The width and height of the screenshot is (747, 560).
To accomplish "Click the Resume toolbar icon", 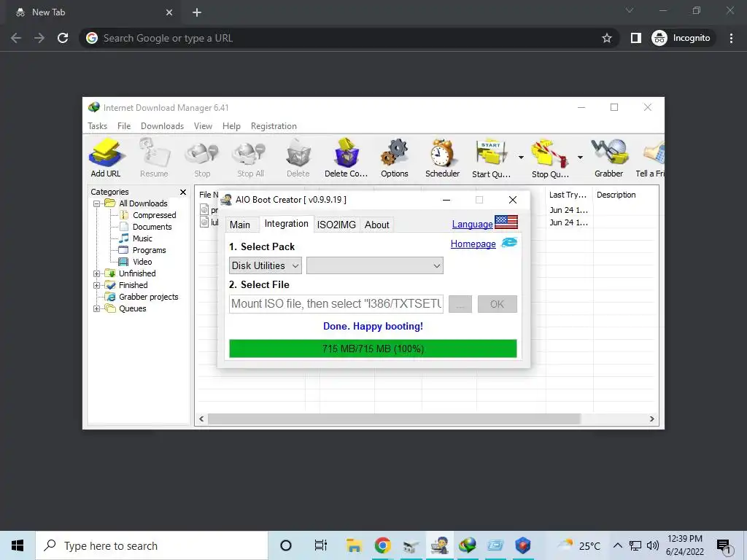I will coord(154,158).
